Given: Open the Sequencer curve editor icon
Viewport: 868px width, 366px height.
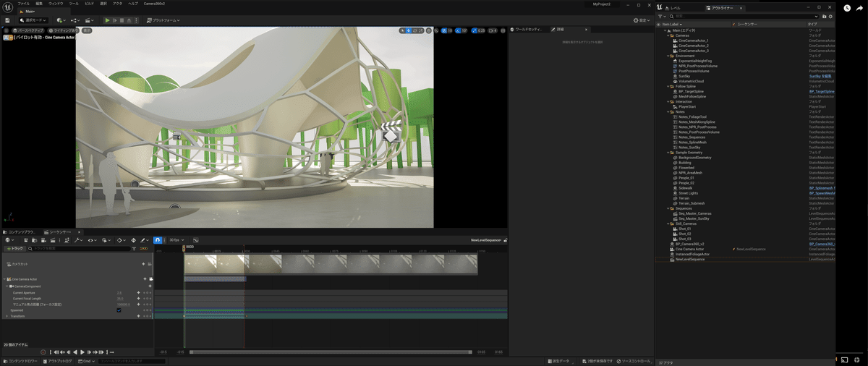Looking at the screenshot, I should tap(196, 240).
